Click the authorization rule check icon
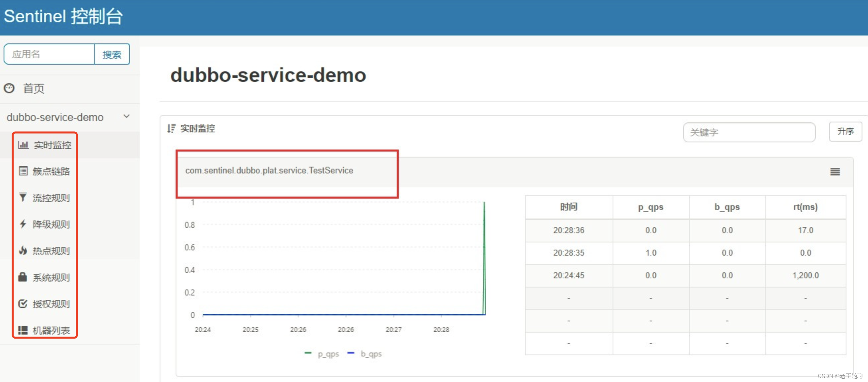The image size is (868, 382). pyautogui.click(x=23, y=304)
